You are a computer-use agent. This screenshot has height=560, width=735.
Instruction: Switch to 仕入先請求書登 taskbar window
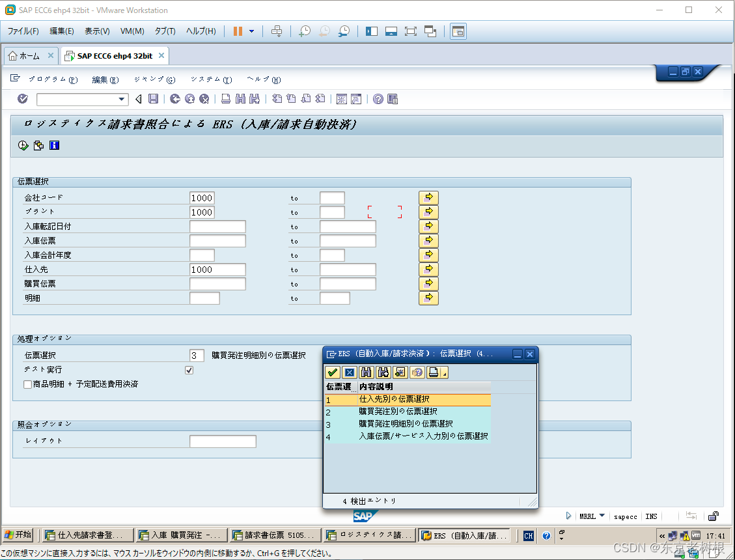tap(89, 535)
